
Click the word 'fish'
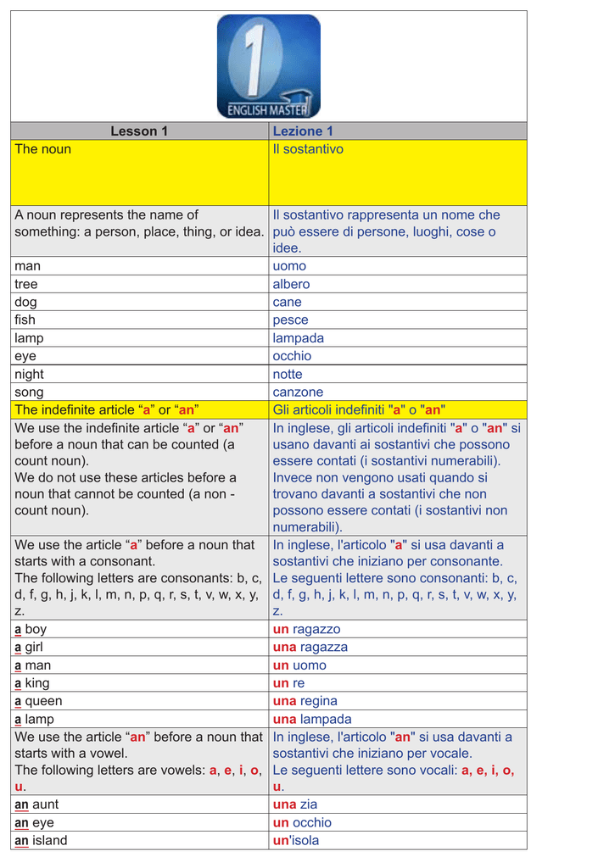point(25,320)
